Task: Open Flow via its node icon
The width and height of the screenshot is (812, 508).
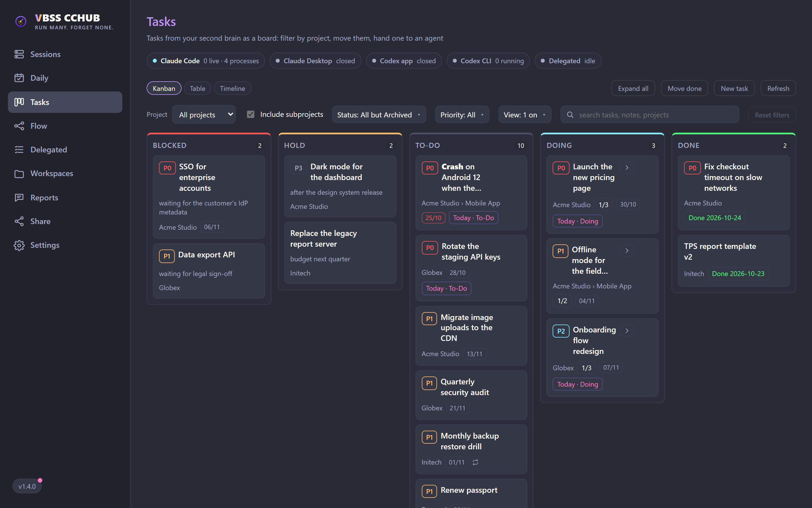Action: (19, 126)
